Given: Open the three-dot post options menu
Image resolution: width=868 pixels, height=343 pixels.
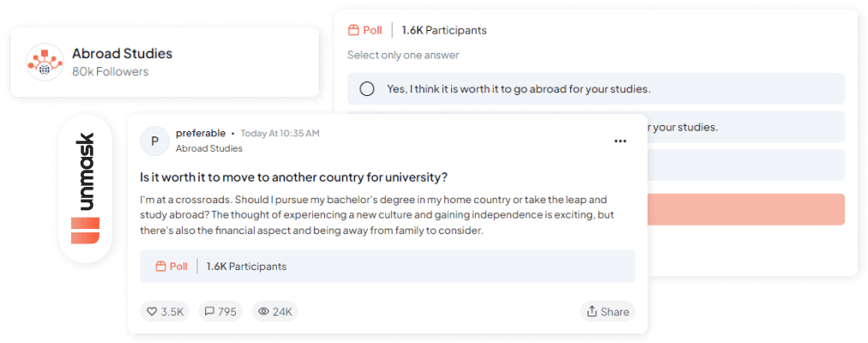Looking at the screenshot, I should [620, 141].
